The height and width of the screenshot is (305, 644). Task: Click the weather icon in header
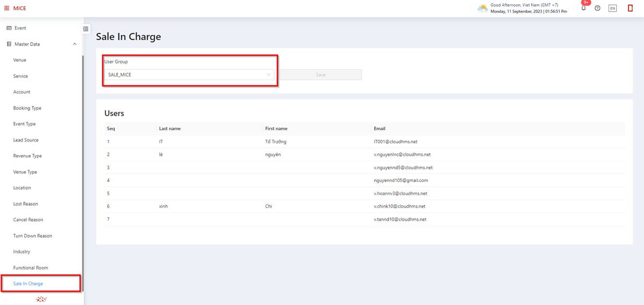coord(482,8)
